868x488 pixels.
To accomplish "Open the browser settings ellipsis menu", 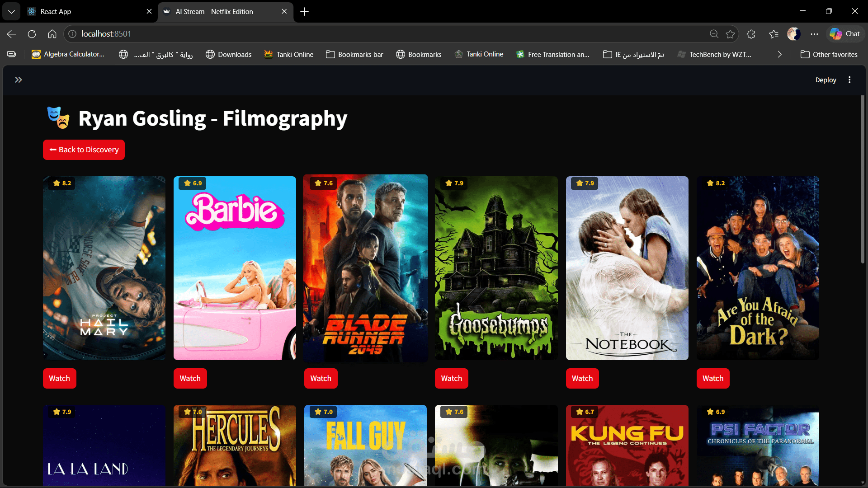I will pos(814,34).
